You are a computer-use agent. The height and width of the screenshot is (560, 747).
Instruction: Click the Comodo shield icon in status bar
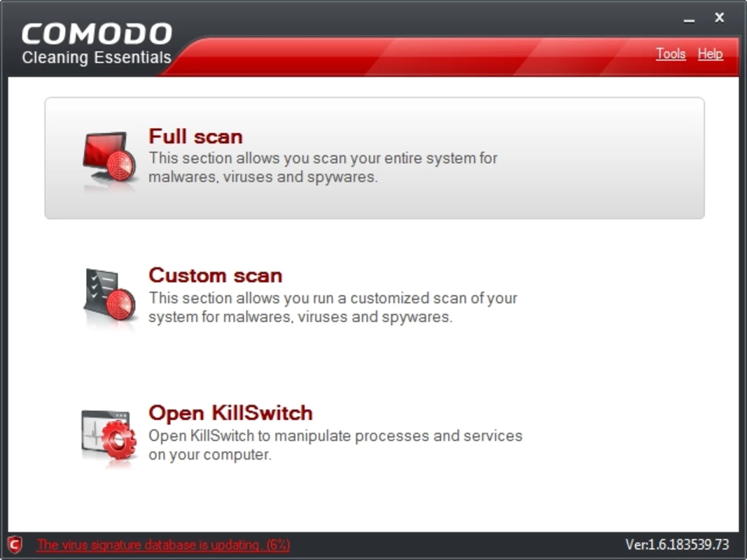coord(15,545)
